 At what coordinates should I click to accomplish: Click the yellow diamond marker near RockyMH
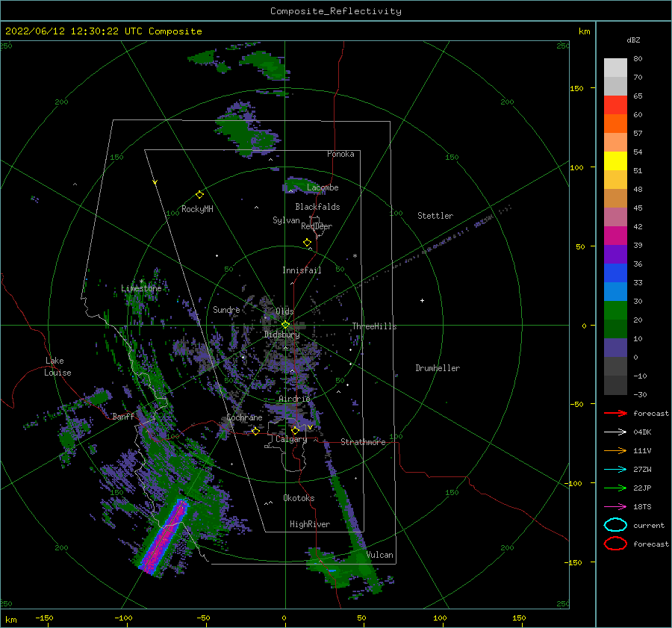[x=199, y=195]
